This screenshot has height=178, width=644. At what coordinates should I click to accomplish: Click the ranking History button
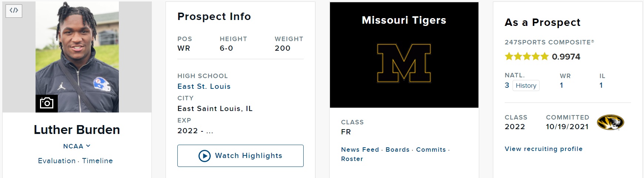pos(526,85)
